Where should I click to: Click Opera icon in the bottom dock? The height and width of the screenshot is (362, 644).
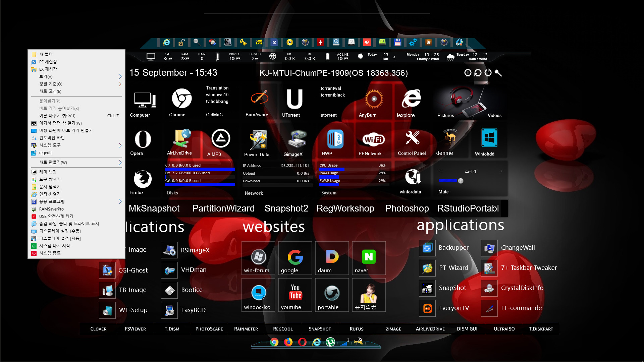(x=302, y=342)
